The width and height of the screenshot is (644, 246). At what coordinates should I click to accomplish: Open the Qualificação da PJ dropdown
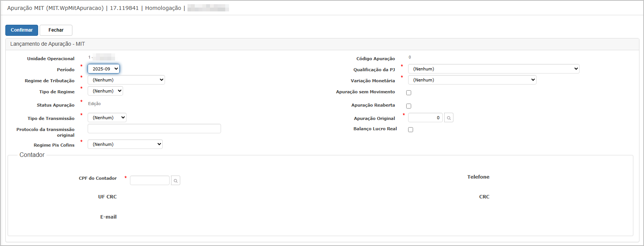tap(493, 69)
